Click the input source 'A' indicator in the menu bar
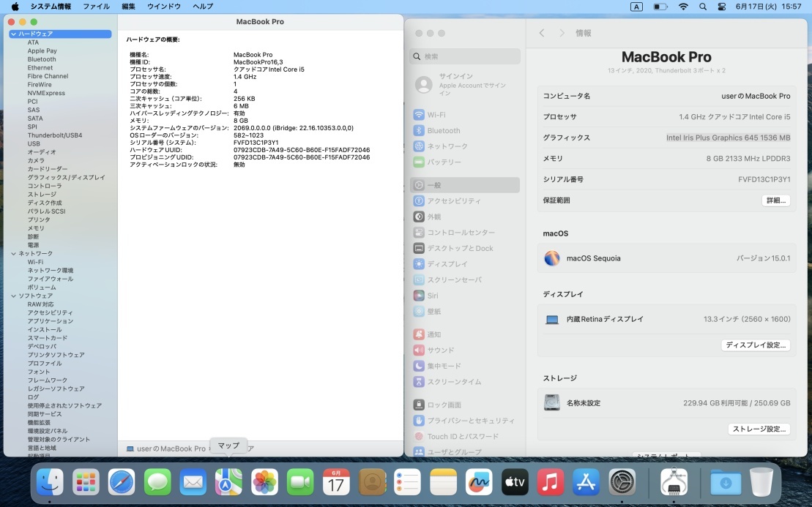 click(x=636, y=7)
